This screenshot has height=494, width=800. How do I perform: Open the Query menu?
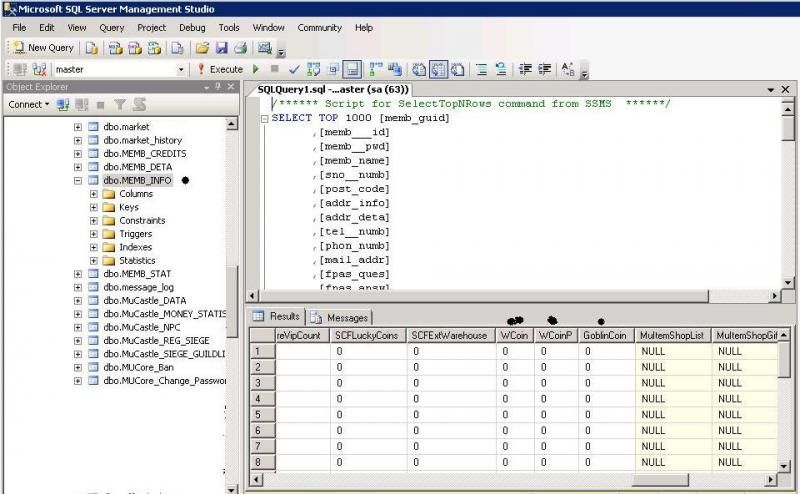[111, 27]
